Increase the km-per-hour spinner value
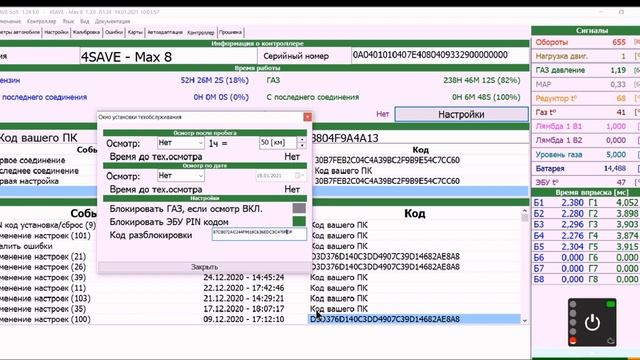Screen dimensions: 640x360 [302, 140]
